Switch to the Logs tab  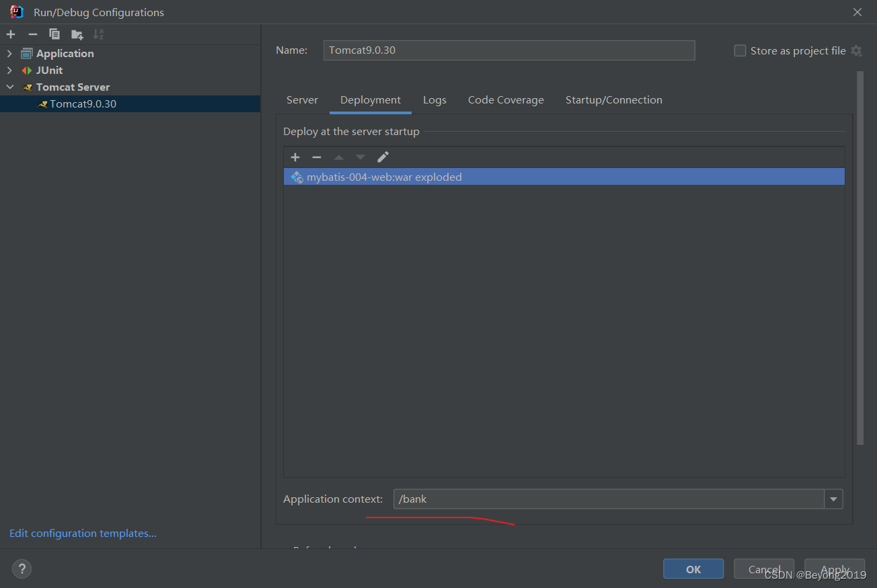pyautogui.click(x=434, y=100)
